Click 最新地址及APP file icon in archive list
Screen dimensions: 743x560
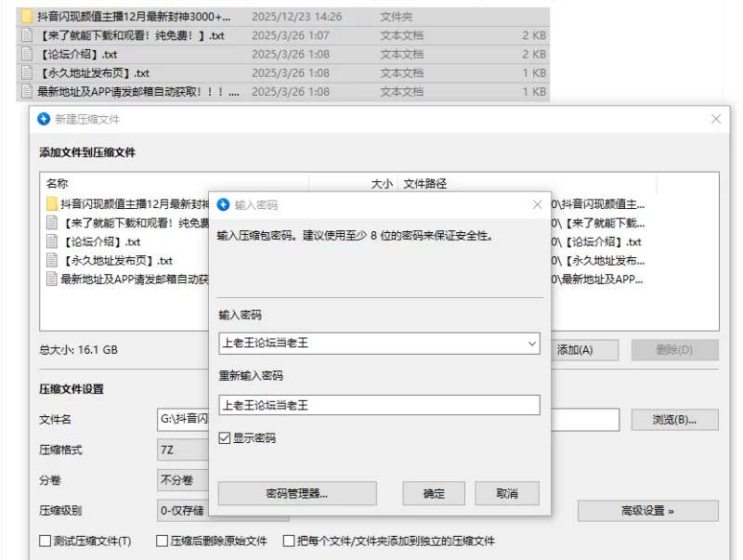pos(52,279)
